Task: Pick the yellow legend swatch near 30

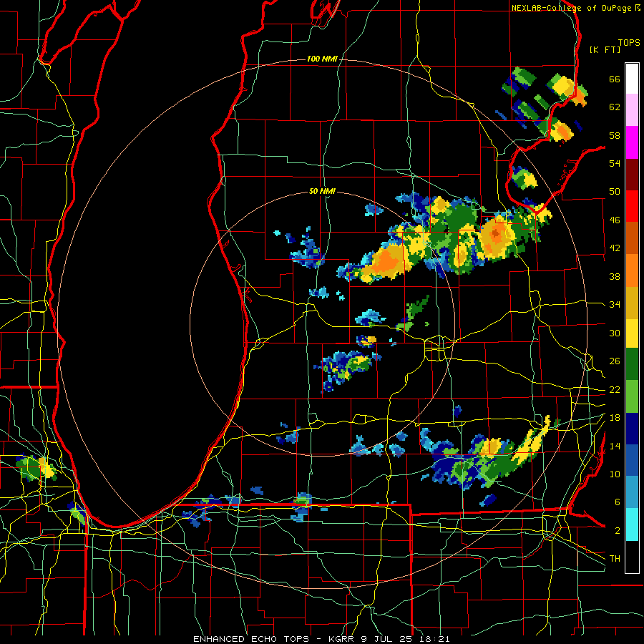Action: [x=632, y=333]
